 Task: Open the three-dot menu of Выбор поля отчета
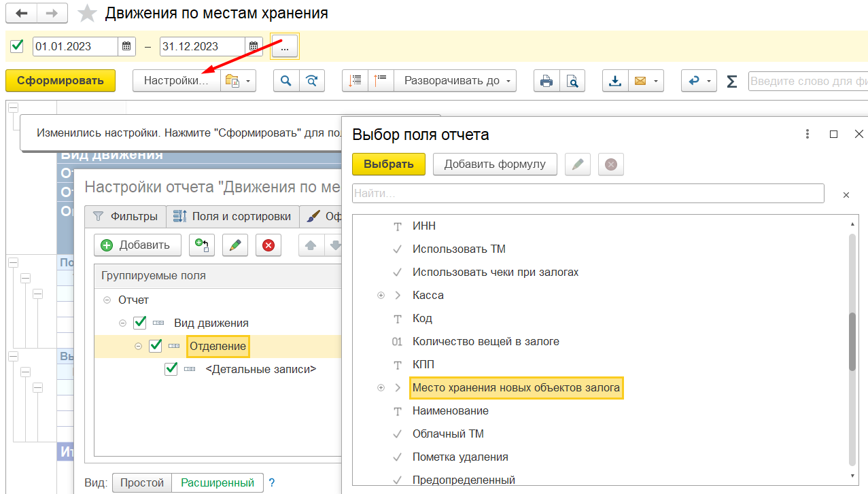coord(808,134)
